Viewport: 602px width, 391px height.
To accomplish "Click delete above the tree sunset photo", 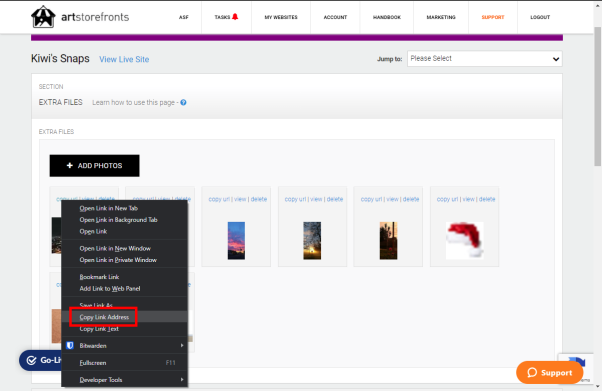I will click(x=335, y=199).
